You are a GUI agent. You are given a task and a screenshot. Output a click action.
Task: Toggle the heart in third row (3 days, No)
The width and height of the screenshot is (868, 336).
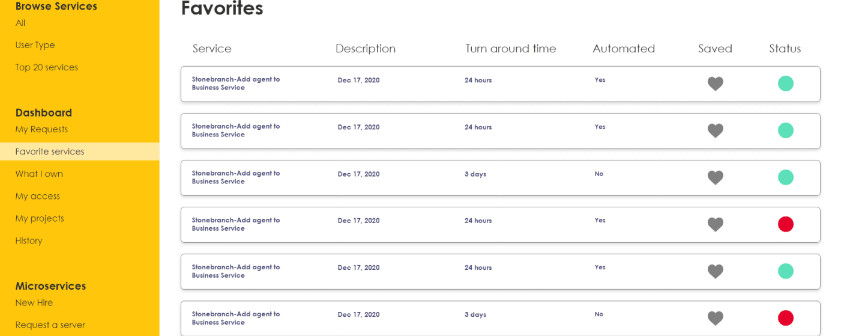[x=715, y=177]
